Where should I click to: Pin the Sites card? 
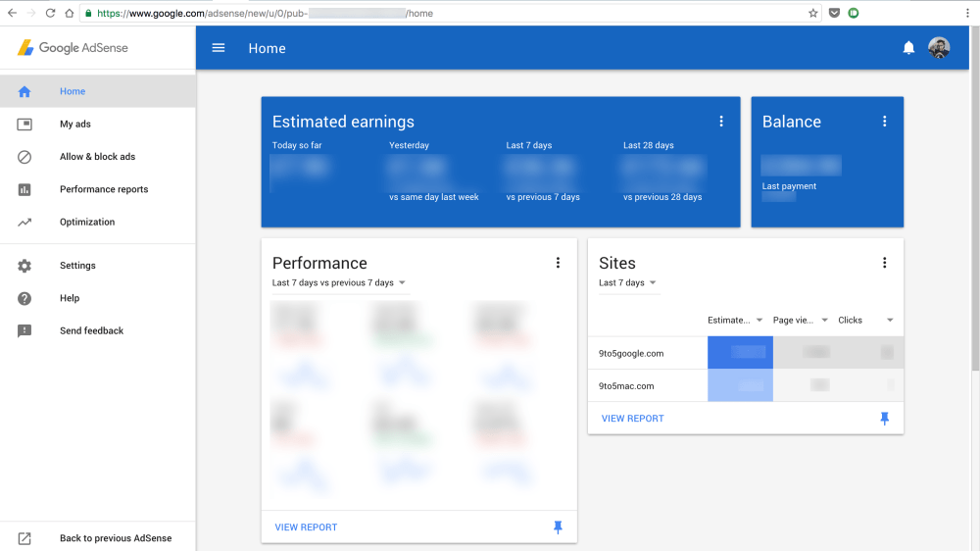[884, 419]
